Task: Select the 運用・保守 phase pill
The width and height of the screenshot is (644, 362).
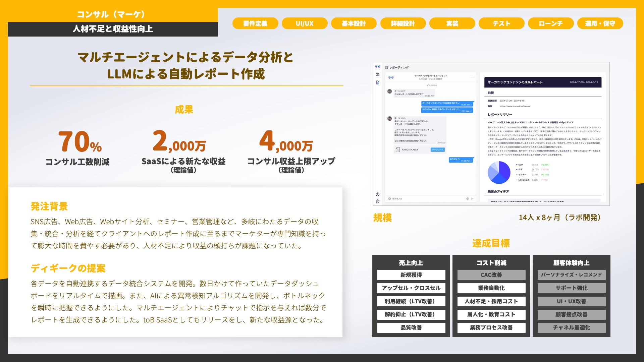Action: point(600,23)
